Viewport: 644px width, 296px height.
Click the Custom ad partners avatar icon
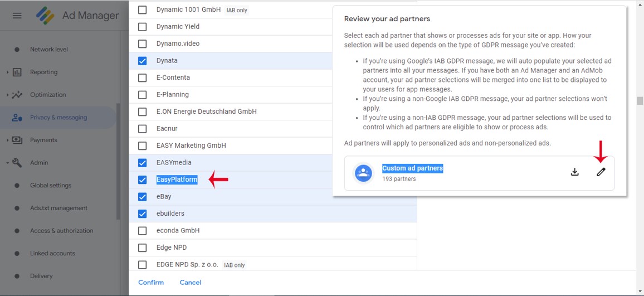click(x=363, y=173)
